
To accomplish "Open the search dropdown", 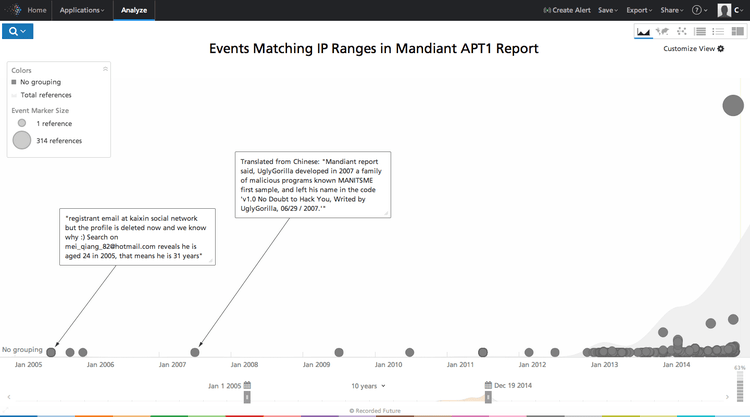I will click(18, 32).
